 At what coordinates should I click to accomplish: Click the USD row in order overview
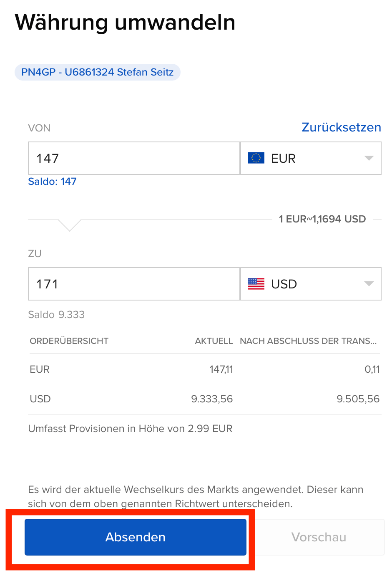point(204,399)
